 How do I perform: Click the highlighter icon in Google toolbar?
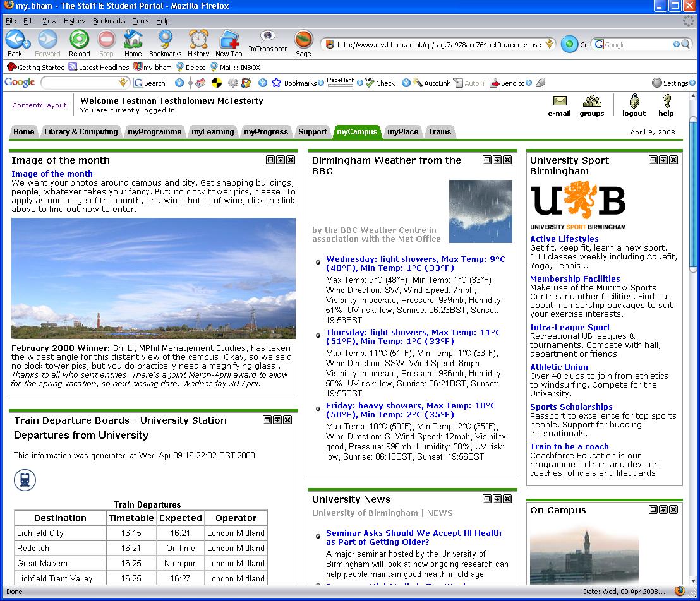(x=540, y=83)
